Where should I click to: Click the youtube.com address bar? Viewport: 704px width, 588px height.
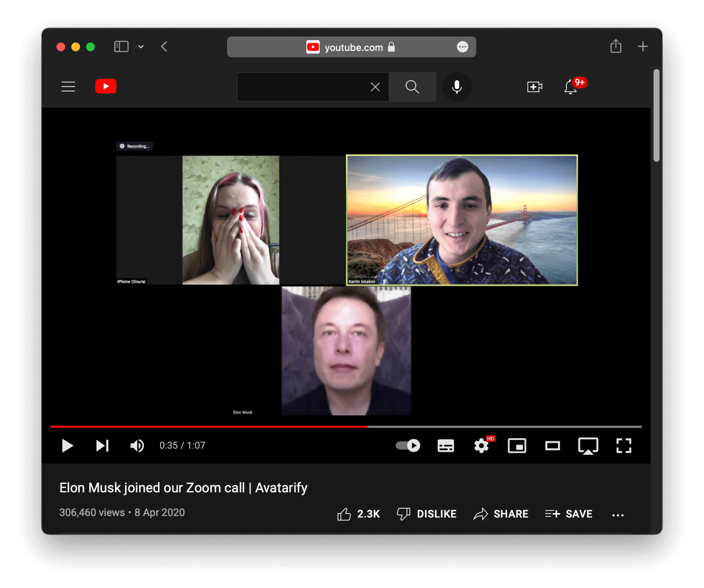click(x=352, y=47)
